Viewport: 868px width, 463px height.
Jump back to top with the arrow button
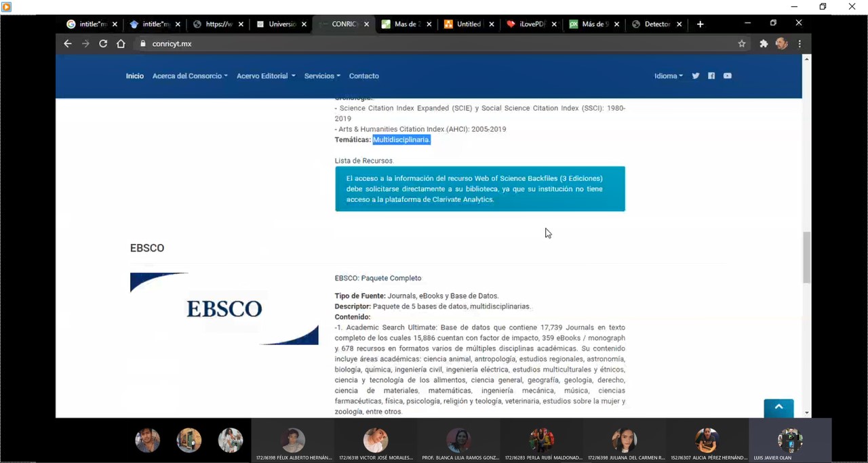click(778, 408)
